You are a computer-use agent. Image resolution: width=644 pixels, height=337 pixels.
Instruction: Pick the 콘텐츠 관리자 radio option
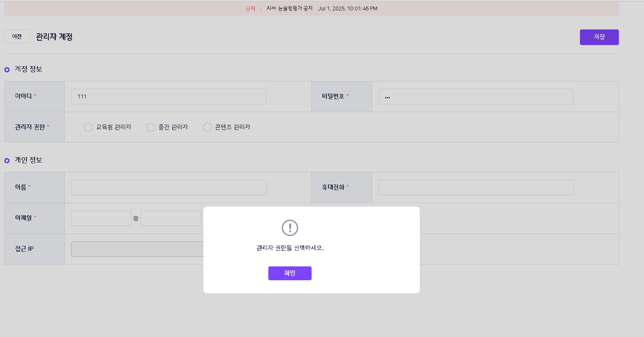[x=207, y=127]
